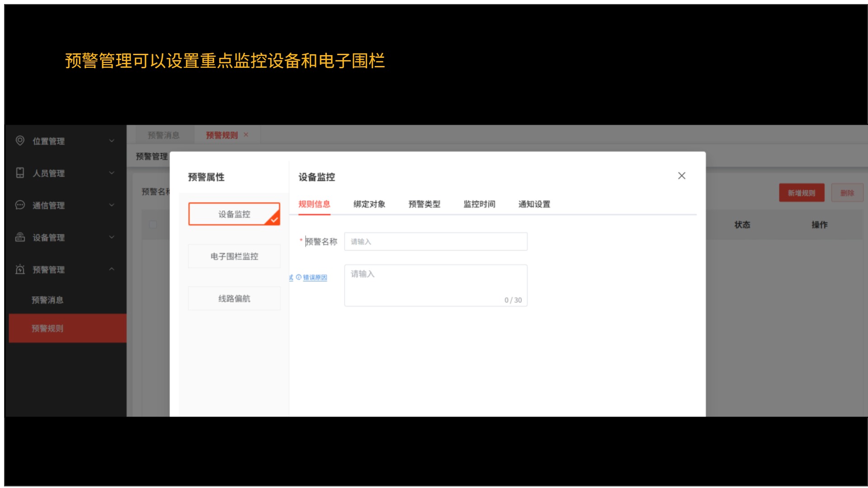Click the 预警管理 alarm icon in sidebar
Viewport: 868px width, 488px height.
pos(20,269)
